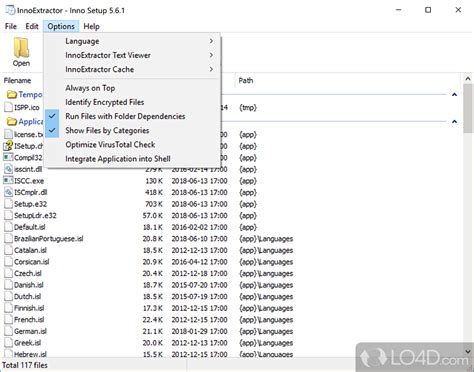Click the Catalan.isl file icon
This screenshot has height=372, width=474.
tap(8, 250)
